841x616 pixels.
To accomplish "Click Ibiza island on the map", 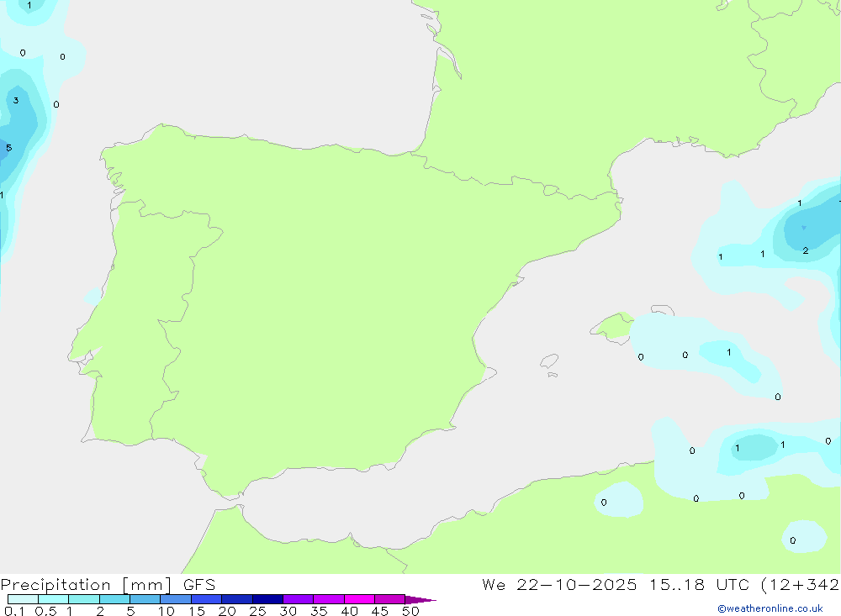I will point(549,361).
